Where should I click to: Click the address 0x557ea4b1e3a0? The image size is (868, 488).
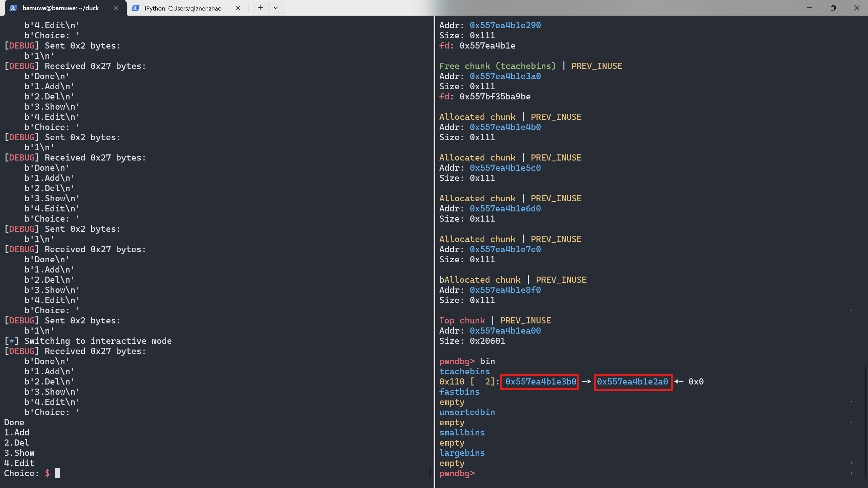(x=505, y=76)
